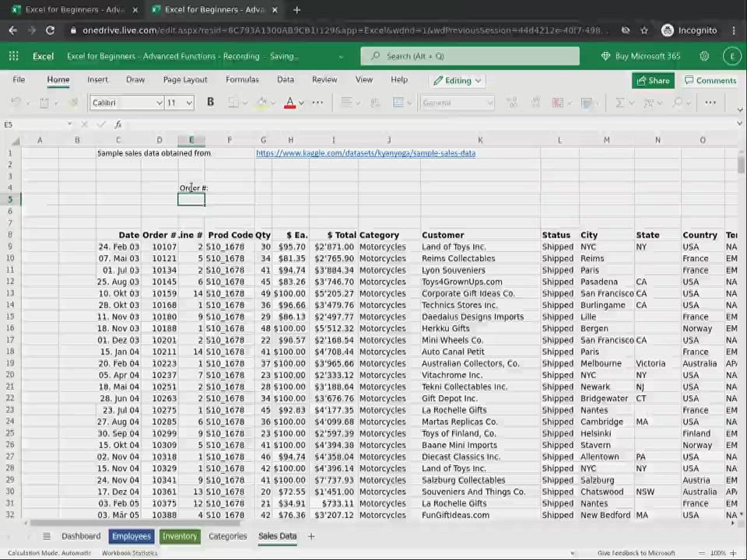Expand the Name Box dropdown arrow

click(69, 124)
